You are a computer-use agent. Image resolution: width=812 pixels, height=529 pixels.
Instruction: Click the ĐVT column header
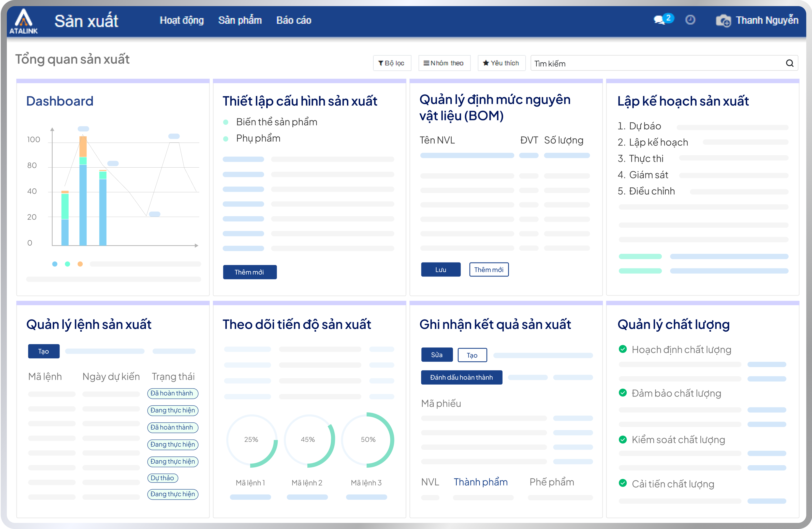529,140
